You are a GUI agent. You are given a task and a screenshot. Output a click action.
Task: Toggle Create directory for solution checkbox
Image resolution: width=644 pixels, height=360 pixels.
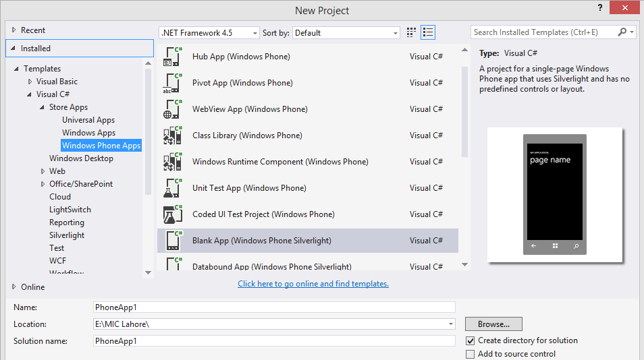(x=471, y=340)
